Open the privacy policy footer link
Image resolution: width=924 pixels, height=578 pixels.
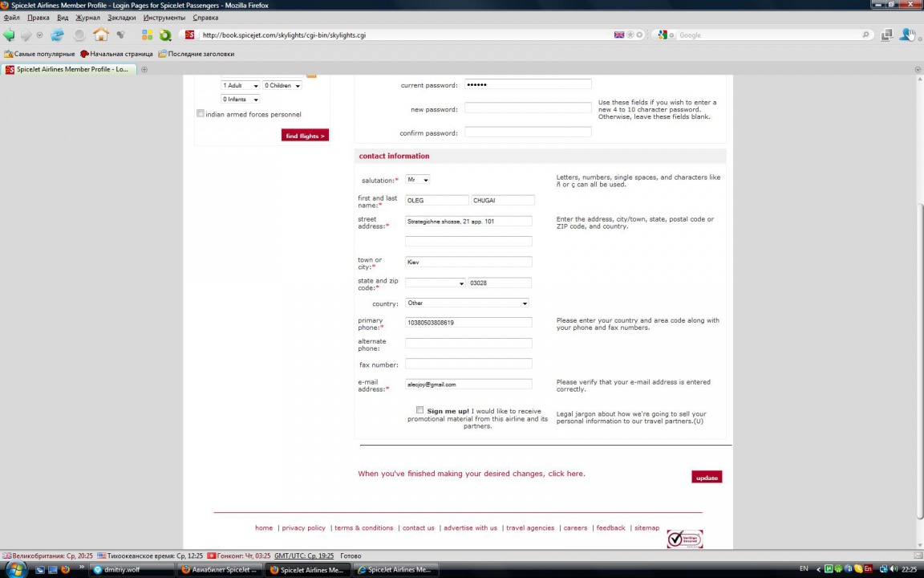303,528
